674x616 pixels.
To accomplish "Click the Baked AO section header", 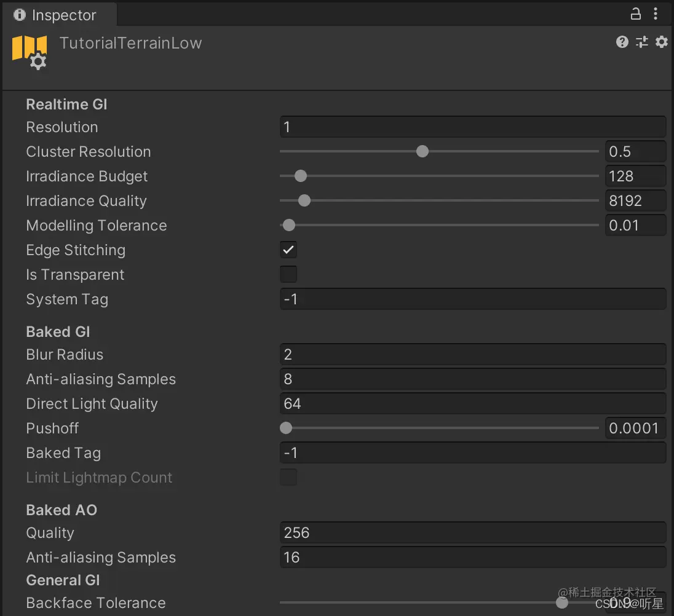I will (x=61, y=510).
